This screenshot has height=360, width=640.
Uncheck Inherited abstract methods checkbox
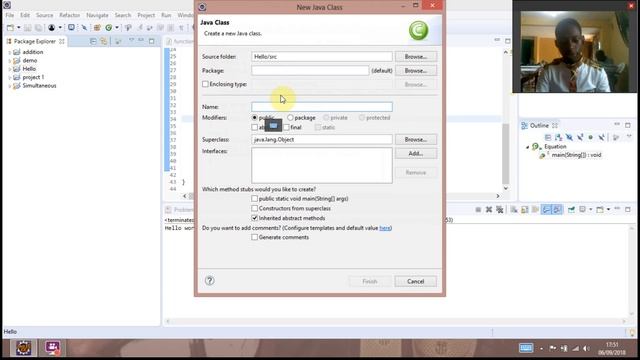(255, 218)
